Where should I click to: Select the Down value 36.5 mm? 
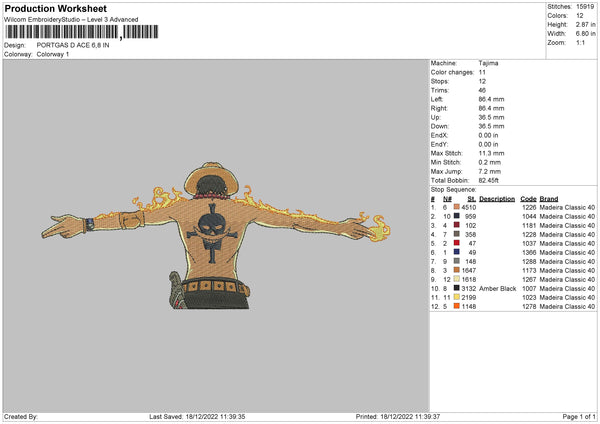[491, 126]
